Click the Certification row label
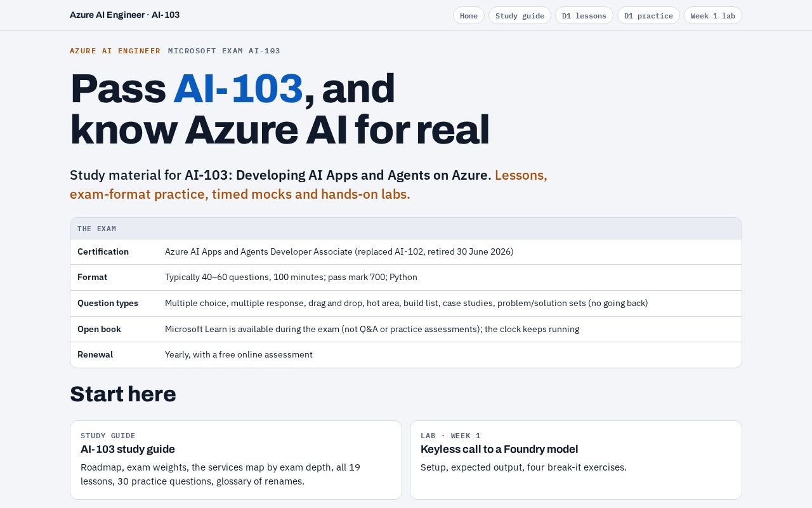The width and height of the screenshot is (812, 508). pos(103,251)
